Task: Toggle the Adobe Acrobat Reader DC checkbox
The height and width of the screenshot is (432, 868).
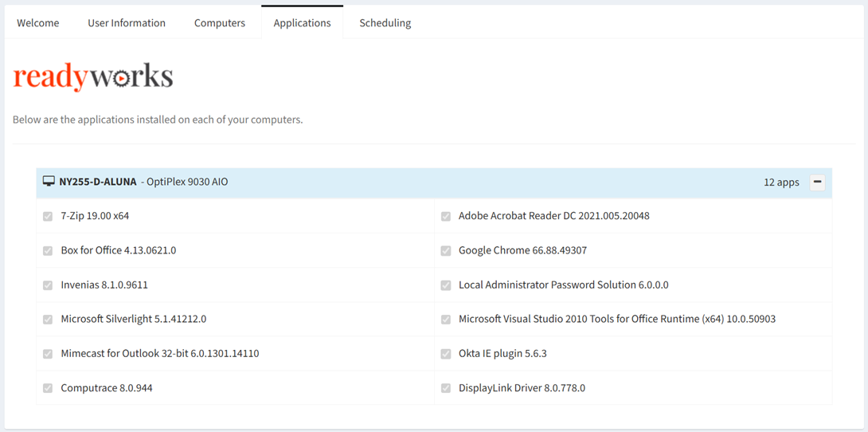Action: coord(446,216)
